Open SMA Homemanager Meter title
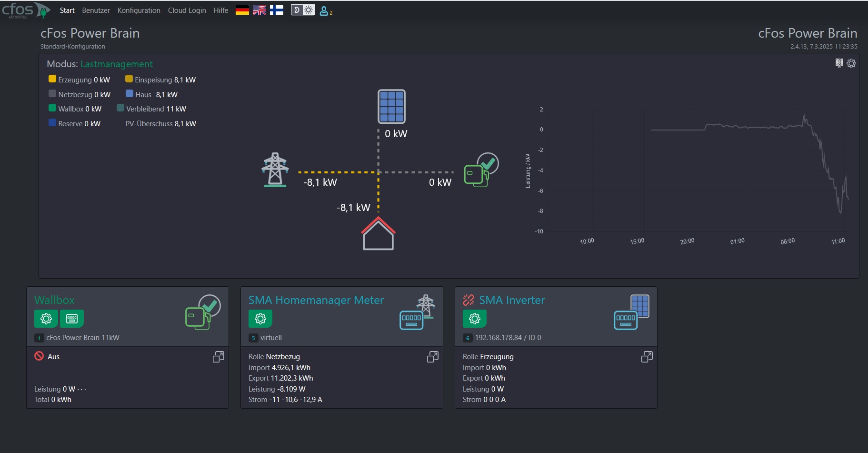Screen dimensions: 868x453 click(316, 300)
